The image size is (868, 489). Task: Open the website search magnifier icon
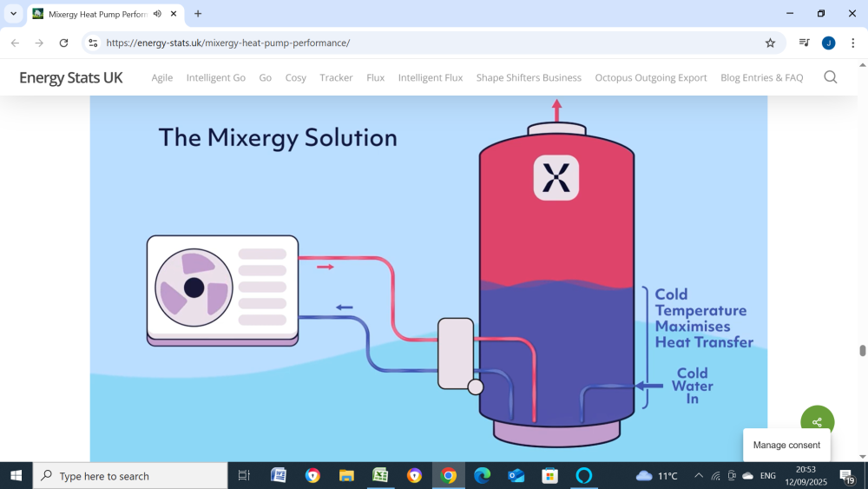point(831,77)
